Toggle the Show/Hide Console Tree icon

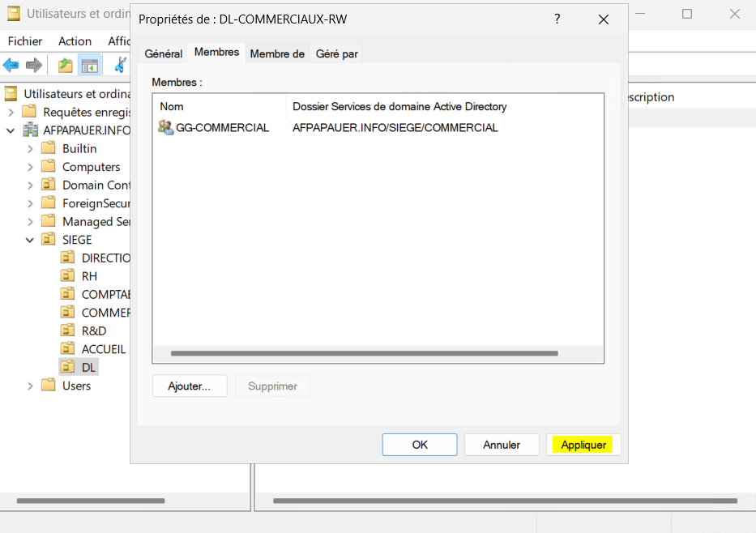coord(88,65)
